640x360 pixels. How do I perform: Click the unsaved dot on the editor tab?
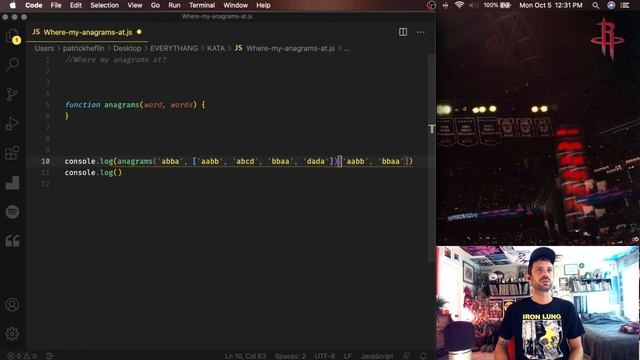pyautogui.click(x=139, y=32)
